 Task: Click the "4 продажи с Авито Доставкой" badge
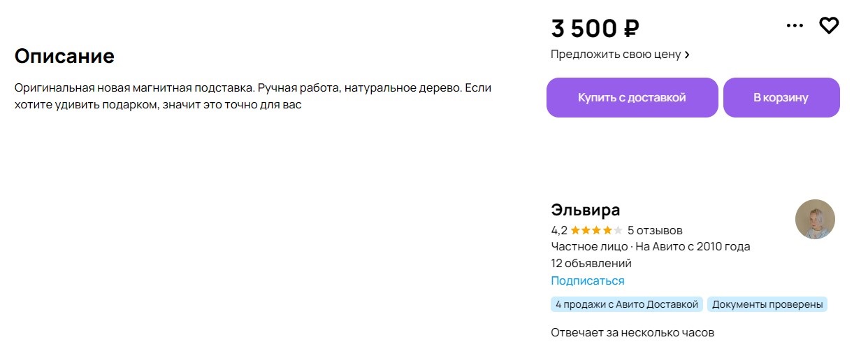coord(627,304)
